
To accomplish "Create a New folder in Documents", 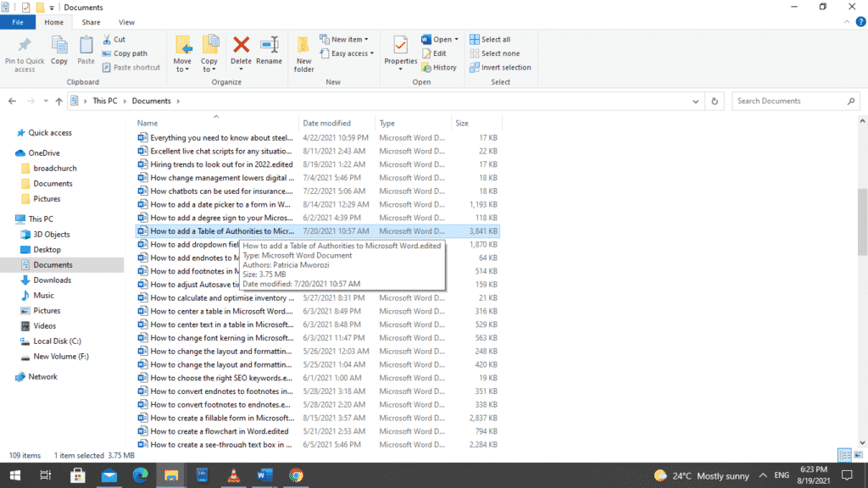I will pyautogui.click(x=303, y=51).
